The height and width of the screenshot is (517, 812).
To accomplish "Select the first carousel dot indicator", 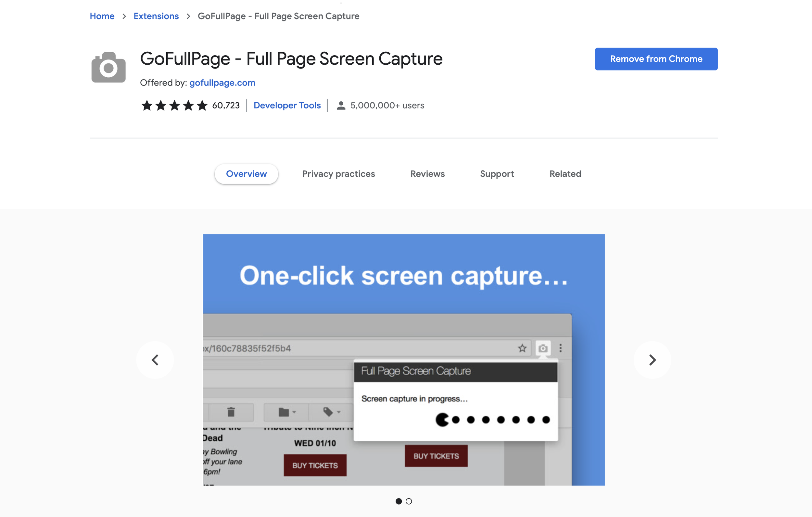I will click(399, 501).
